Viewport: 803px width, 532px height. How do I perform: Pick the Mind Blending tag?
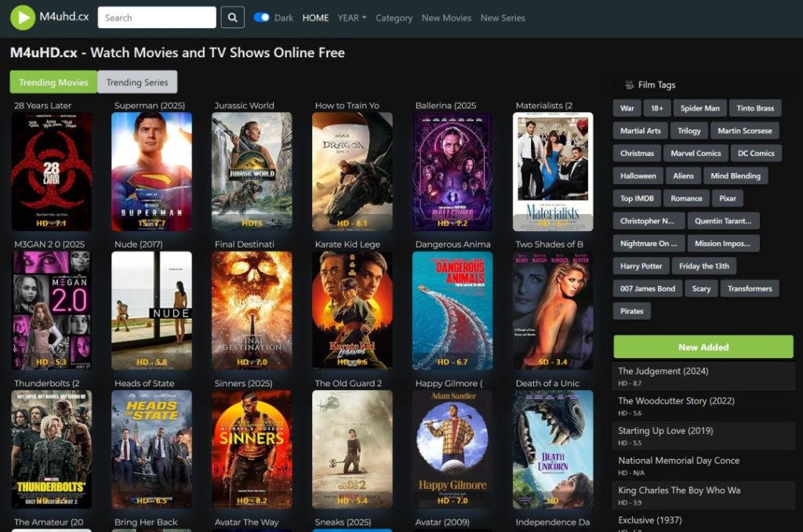point(736,176)
